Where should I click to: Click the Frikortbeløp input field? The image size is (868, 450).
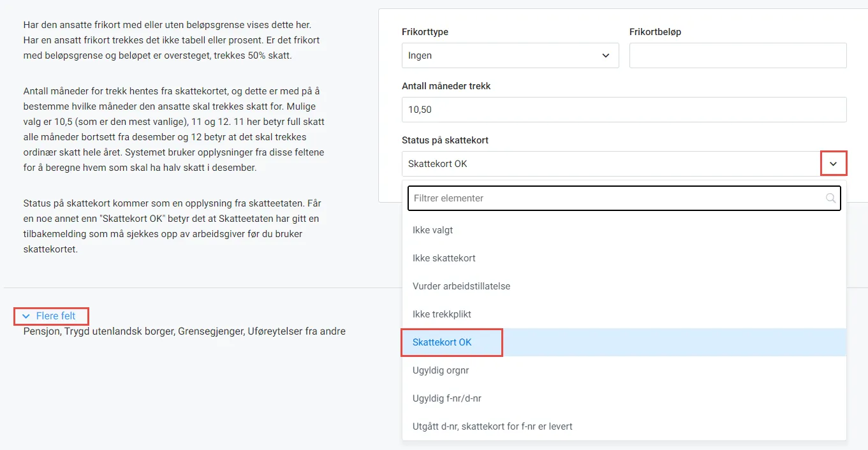pyautogui.click(x=737, y=55)
